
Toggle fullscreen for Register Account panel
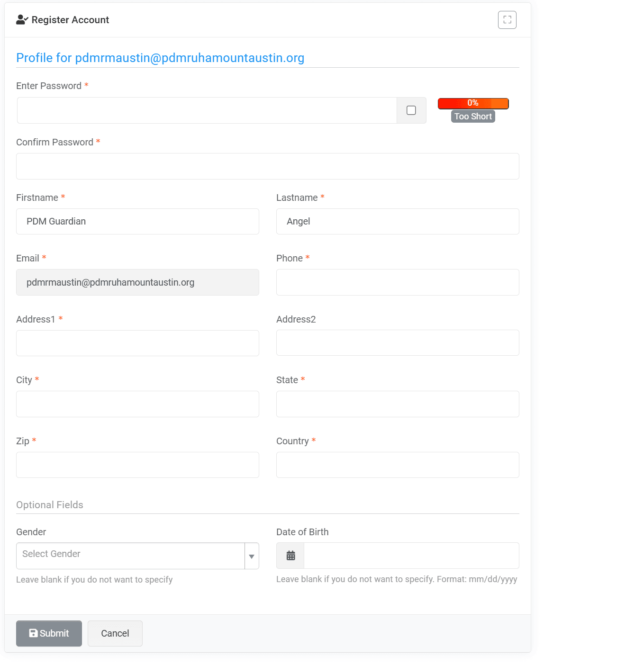click(507, 20)
